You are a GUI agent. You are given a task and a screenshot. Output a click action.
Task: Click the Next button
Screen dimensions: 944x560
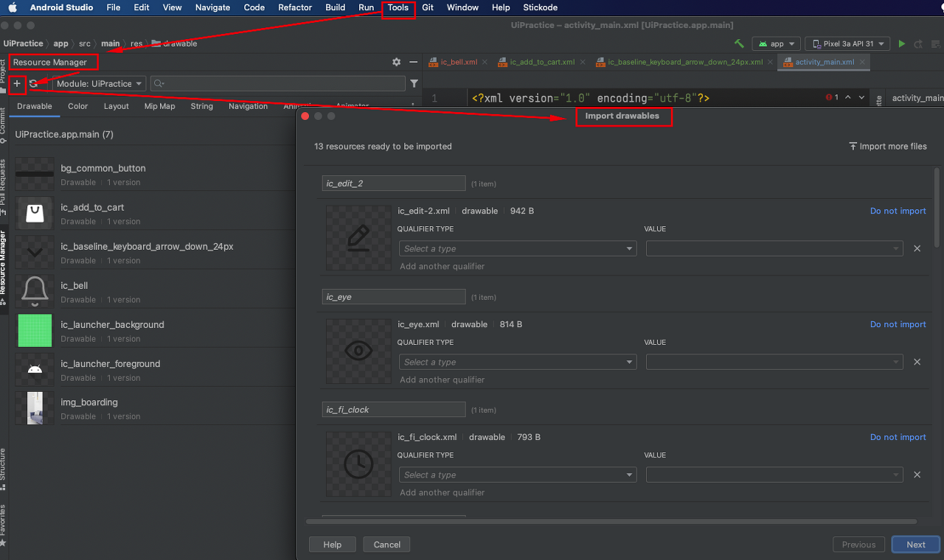(916, 545)
